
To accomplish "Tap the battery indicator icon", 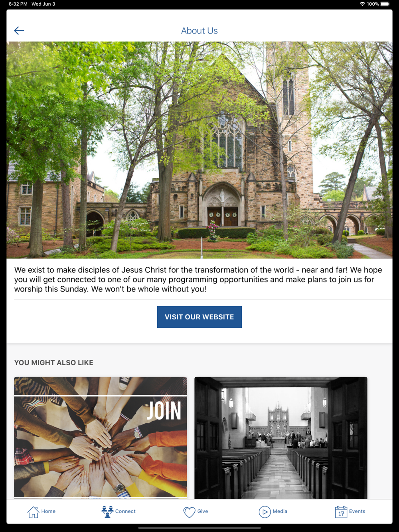I will pyautogui.click(x=385, y=4).
